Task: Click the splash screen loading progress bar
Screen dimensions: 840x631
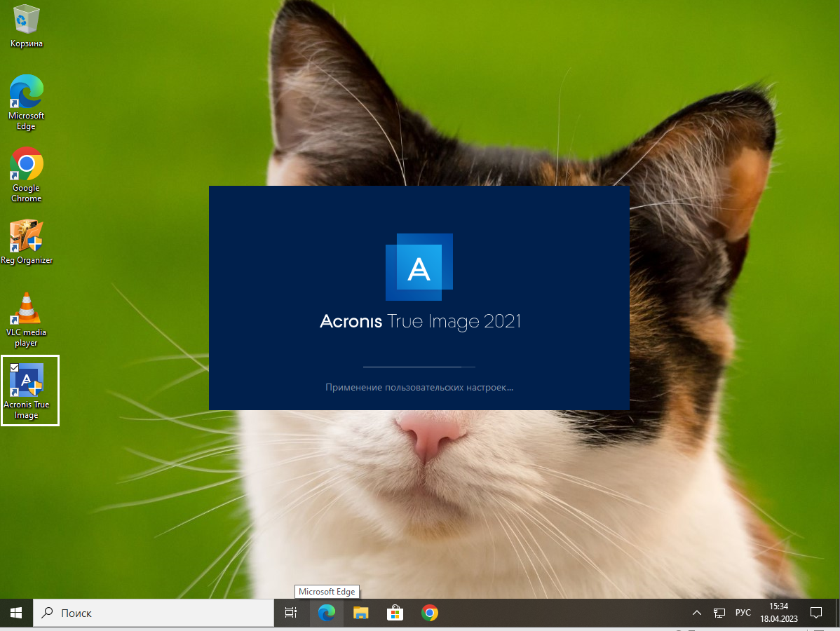Action: tap(419, 367)
